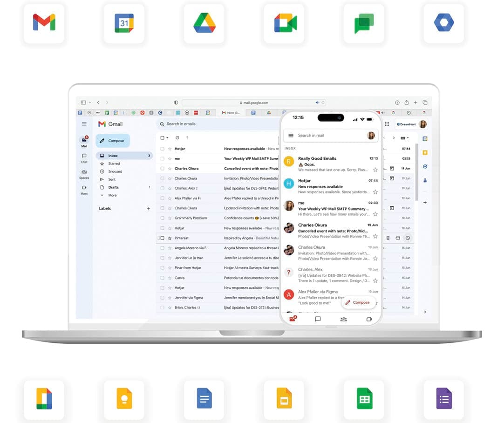This screenshot has height=423, width=504.
Task: Open Chat from the Gmail left sidebar
Action: 84,157
